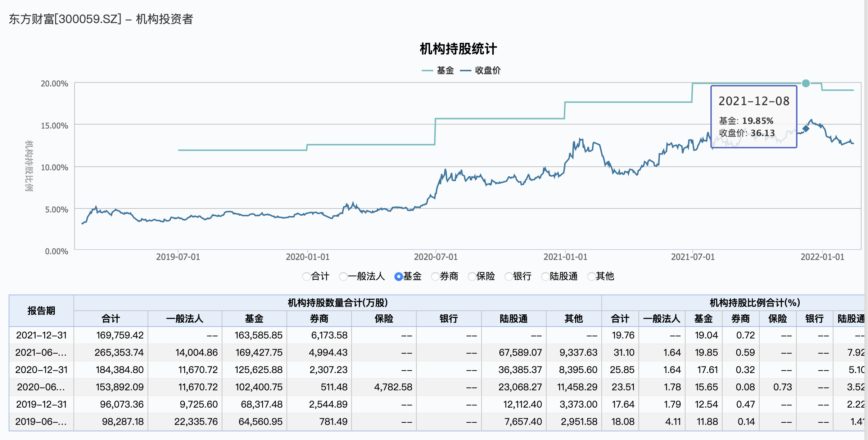Click the 机构持股比例合计(%) header group
868x440 pixels.
[754, 303]
